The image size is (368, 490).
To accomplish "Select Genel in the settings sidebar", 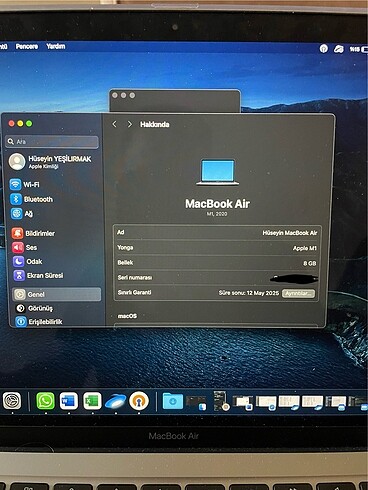I will click(57, 294).
